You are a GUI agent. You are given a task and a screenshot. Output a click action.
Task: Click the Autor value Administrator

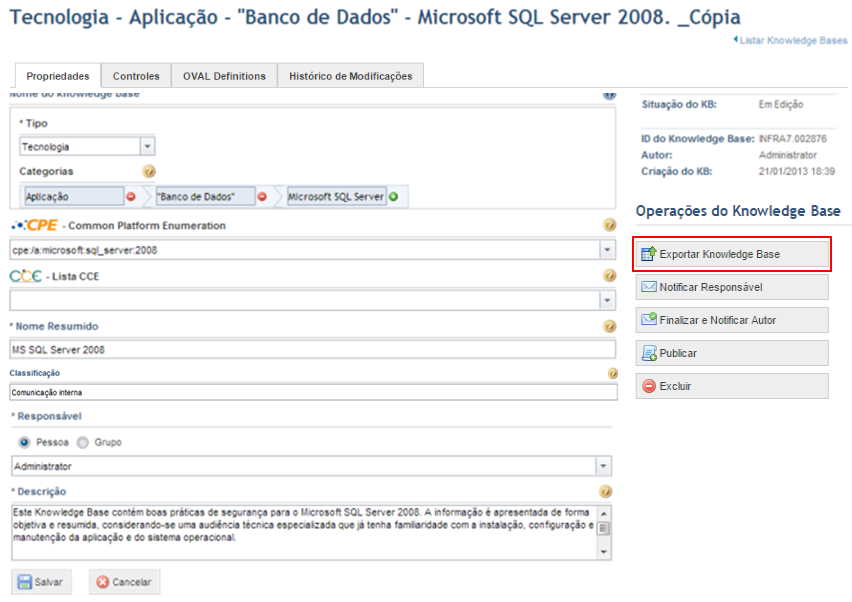tap(788, 155)
